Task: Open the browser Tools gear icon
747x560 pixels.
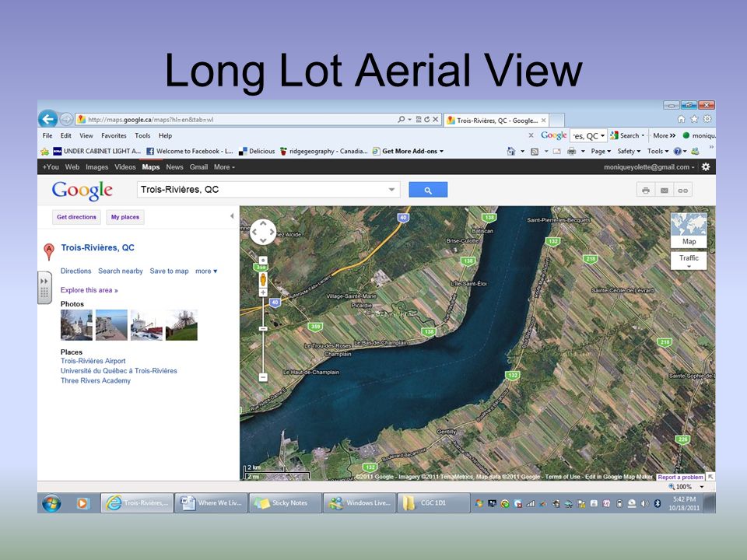Action: pos(707,119)
